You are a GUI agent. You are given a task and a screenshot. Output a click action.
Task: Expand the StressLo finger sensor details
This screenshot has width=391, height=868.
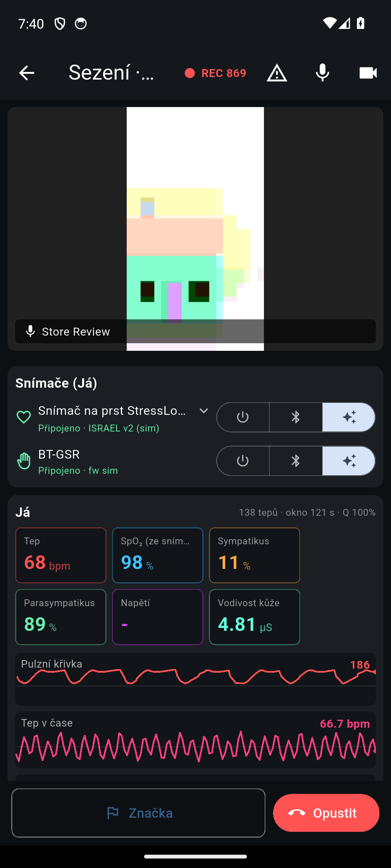204,411
